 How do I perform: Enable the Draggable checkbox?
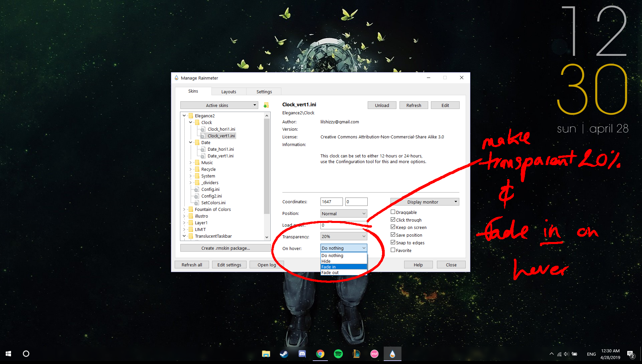tap(393, 212)
